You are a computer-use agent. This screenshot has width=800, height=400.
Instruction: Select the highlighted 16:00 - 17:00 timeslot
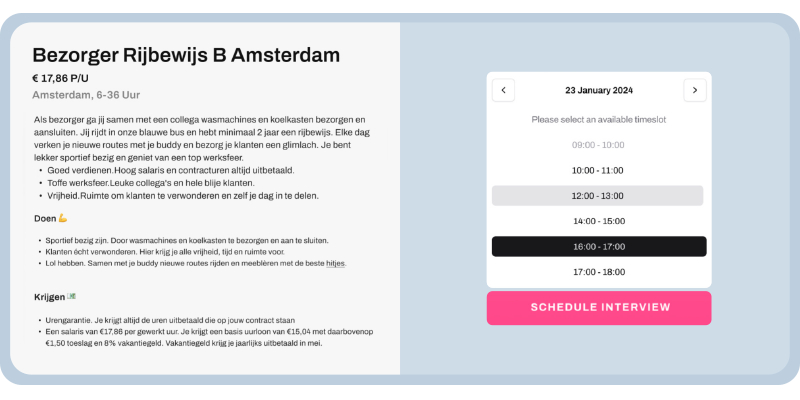coord(597,246)
